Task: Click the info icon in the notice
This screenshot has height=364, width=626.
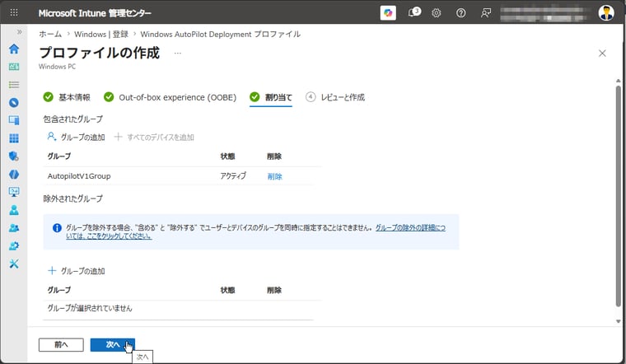Action: point(57,228)
